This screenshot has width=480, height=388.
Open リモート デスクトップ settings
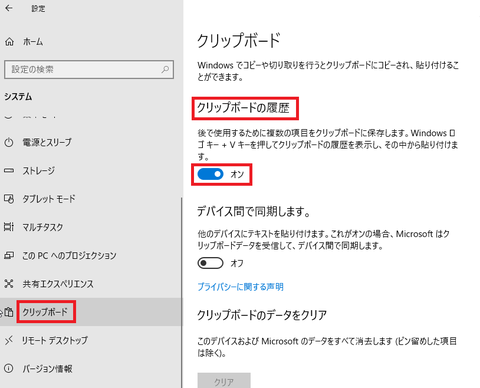tap(55, 340)
